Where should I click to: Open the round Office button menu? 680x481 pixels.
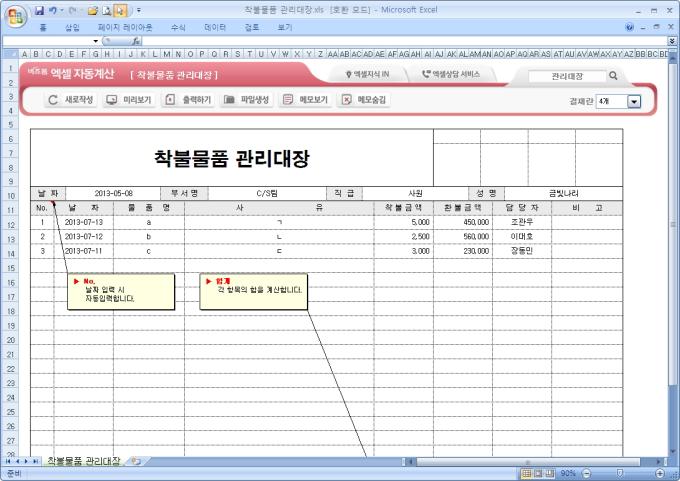click(16, 17)
